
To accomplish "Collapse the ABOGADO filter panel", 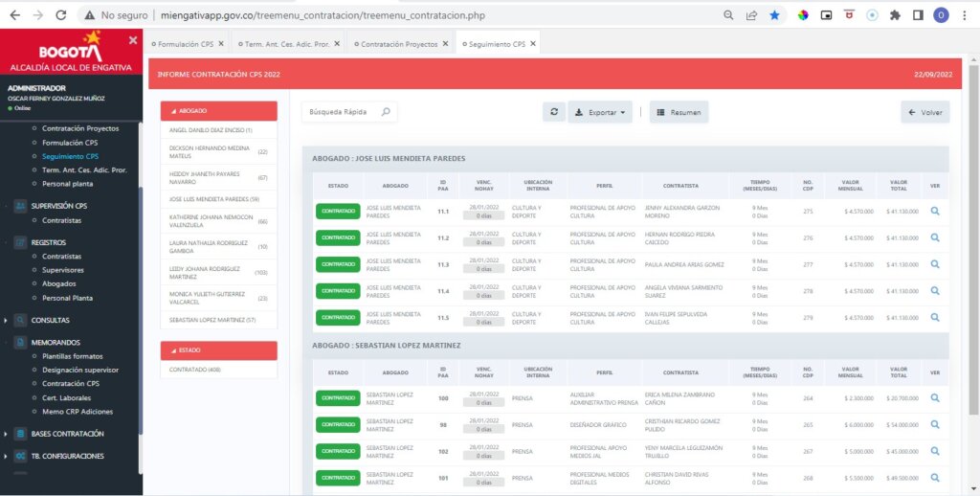I will [219, 111].
